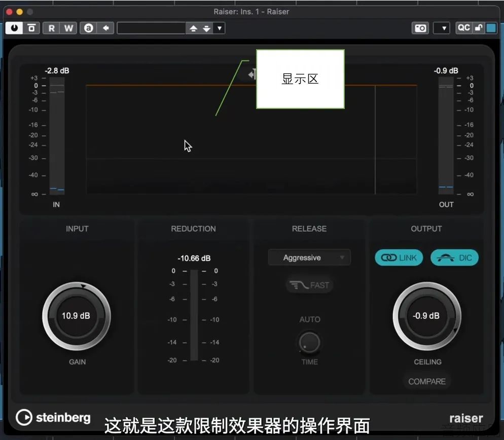Click the 'RELEASE' section heading
Viewport: 504px width, 440px height.
point(309,229)
